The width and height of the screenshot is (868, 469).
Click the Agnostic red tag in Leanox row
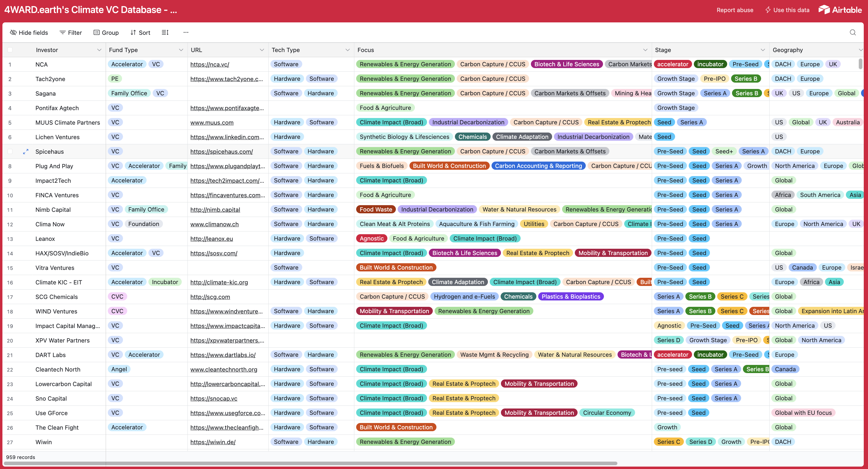[x=371, y=238]
